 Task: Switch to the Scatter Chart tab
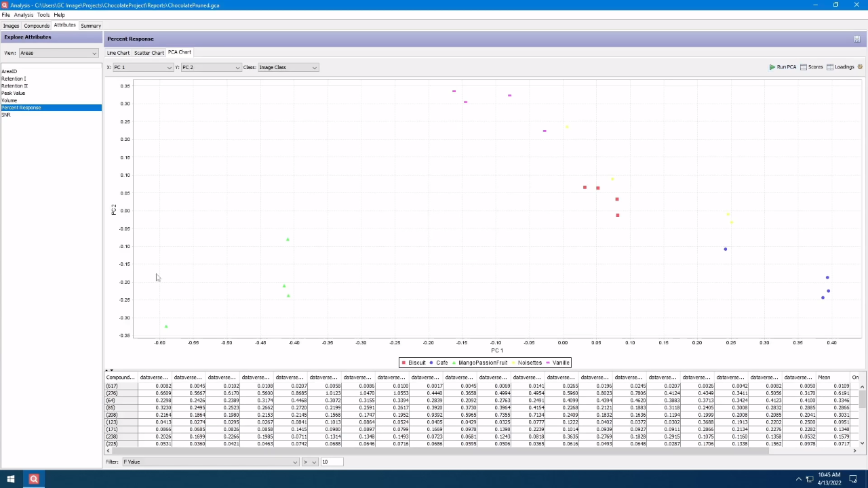coord(149,53)
